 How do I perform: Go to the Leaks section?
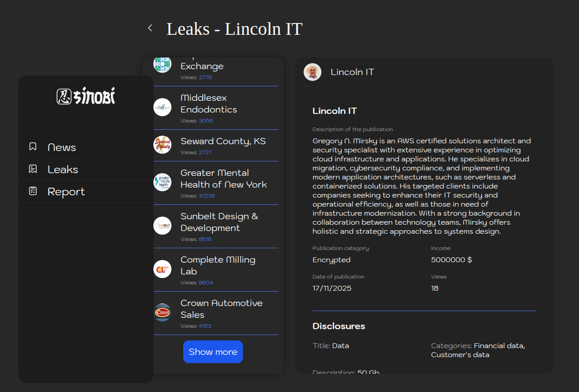(63, 170)
